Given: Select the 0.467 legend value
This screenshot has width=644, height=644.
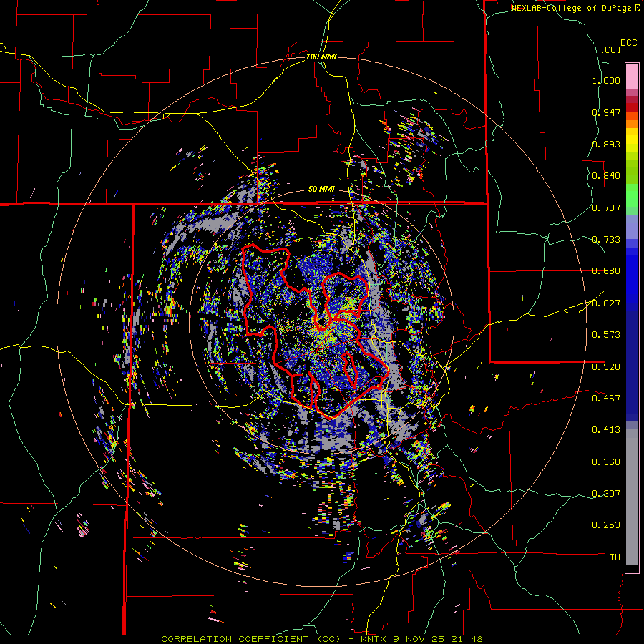Looking at the screenshot, I should 606,399.
